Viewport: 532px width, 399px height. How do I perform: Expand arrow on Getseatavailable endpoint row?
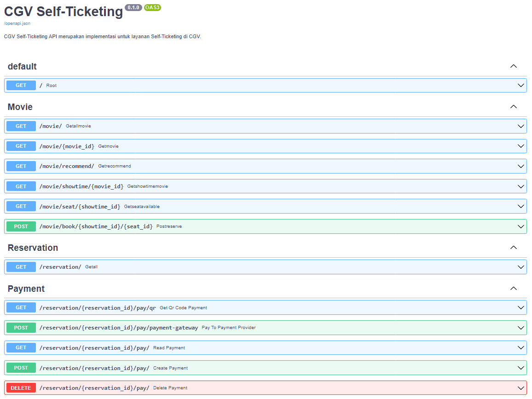coord(521,207)
